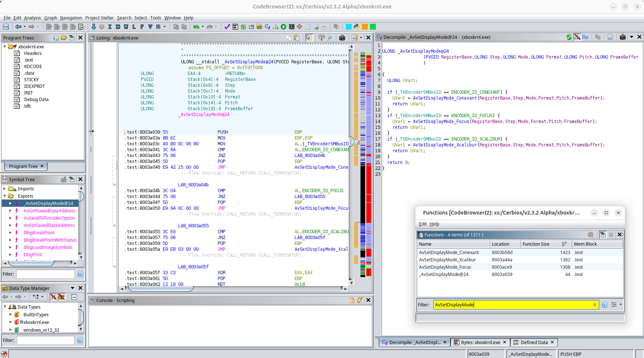This screenshot has width=644, height=358.
Task: Expand BuiltInTypes in Data Type Manager
Action: (x=11, y=314)
